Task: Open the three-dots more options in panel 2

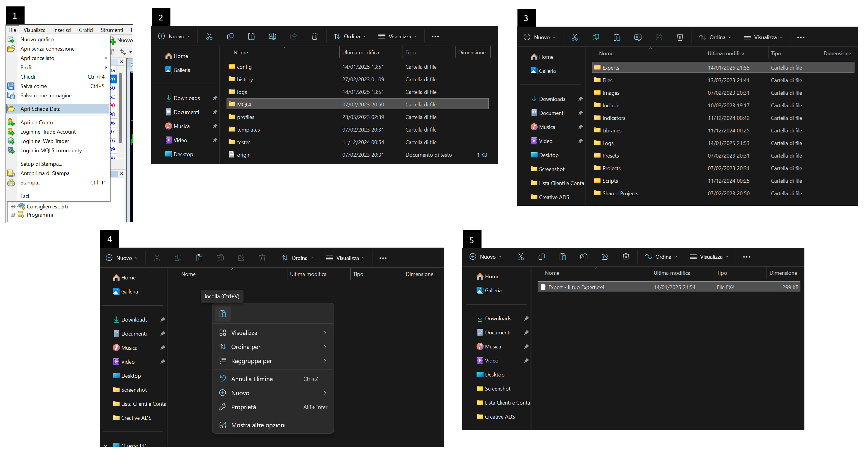Action: click(x=435, y=36)
